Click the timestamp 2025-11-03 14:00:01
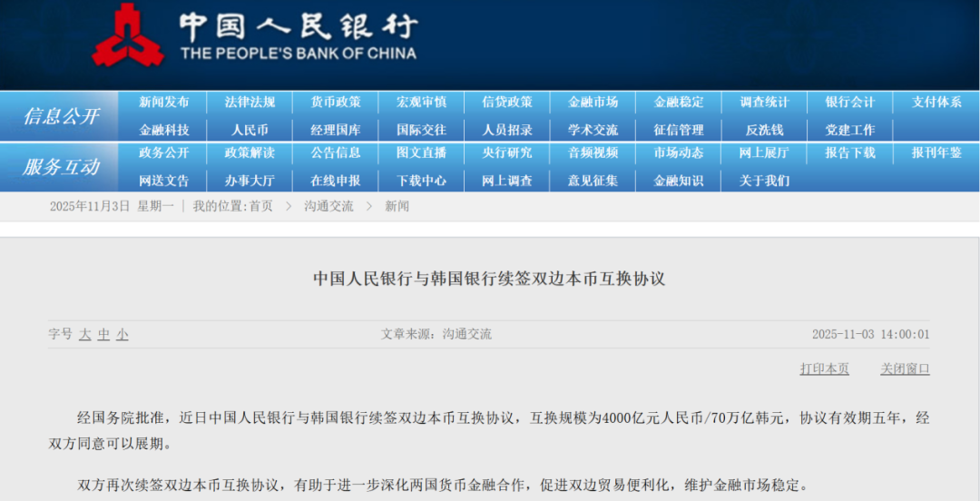This screenshot has height=501, width=980. [870, 335]
